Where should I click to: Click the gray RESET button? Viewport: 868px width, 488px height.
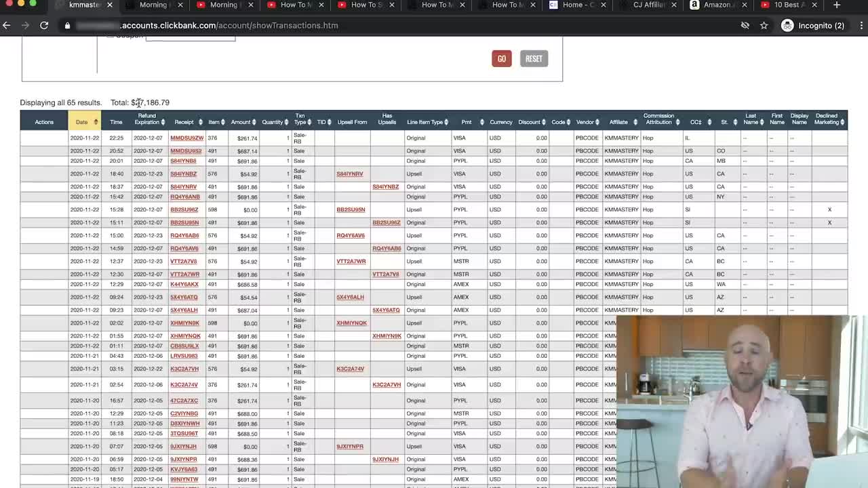tap(534, 58)
